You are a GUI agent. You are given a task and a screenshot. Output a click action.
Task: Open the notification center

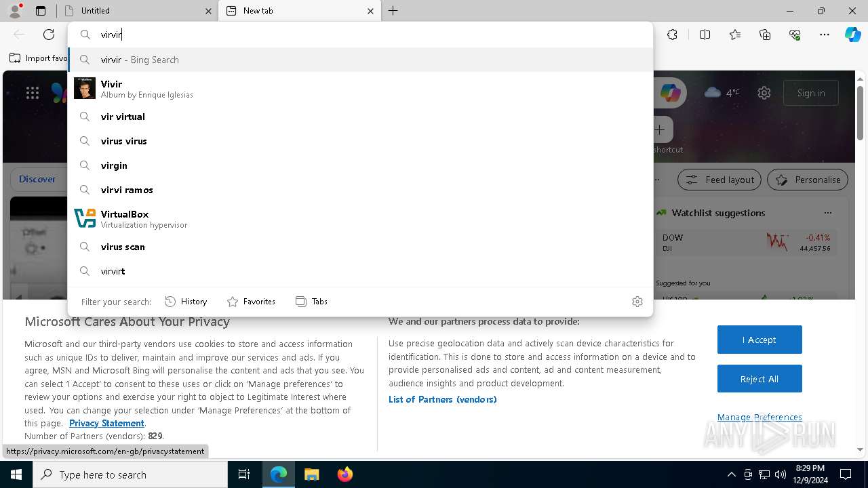click(x=846, y=474)
